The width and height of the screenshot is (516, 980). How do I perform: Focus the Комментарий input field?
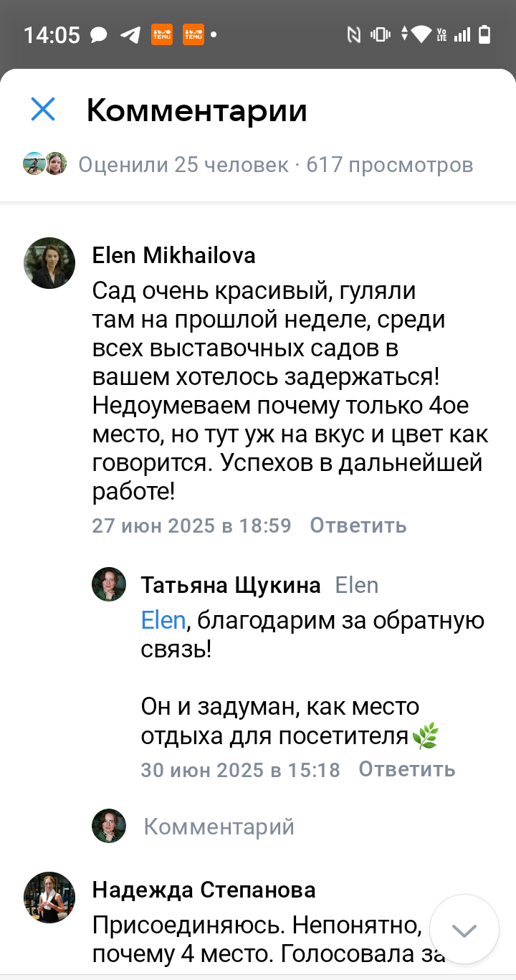(219, 827)
